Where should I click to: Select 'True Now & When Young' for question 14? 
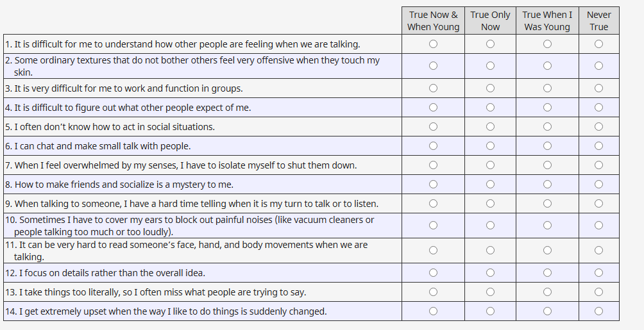point(434,311)
